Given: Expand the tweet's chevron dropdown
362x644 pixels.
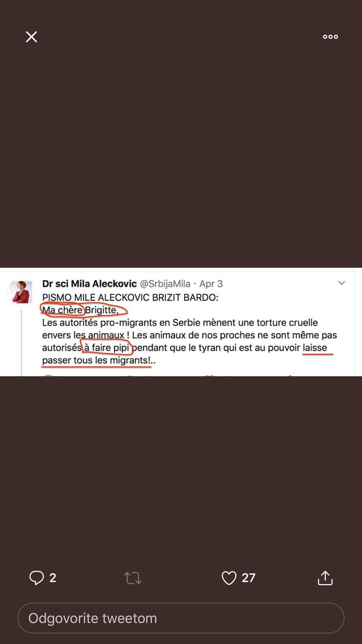Looking at the screenshot, I should point(341,283).
